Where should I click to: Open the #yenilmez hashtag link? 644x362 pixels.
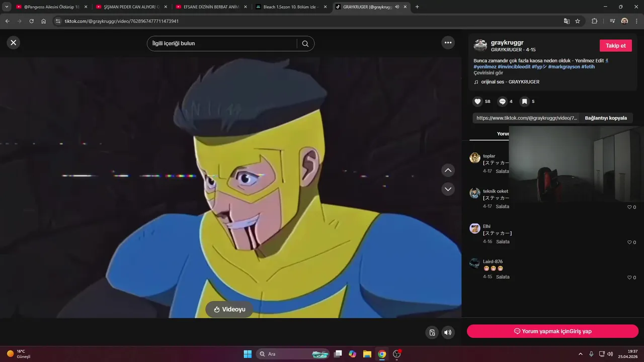pyautogui.click(x=485, y=67)
